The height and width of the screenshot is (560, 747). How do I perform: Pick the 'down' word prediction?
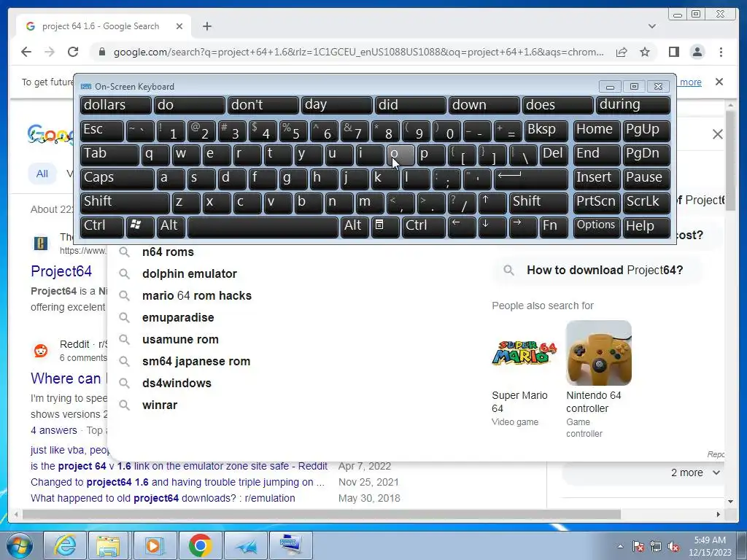point(484,105)
